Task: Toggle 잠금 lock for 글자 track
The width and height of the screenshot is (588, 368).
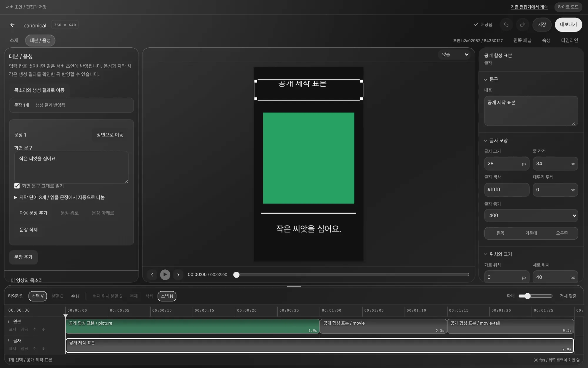Action: coord(24,349)
